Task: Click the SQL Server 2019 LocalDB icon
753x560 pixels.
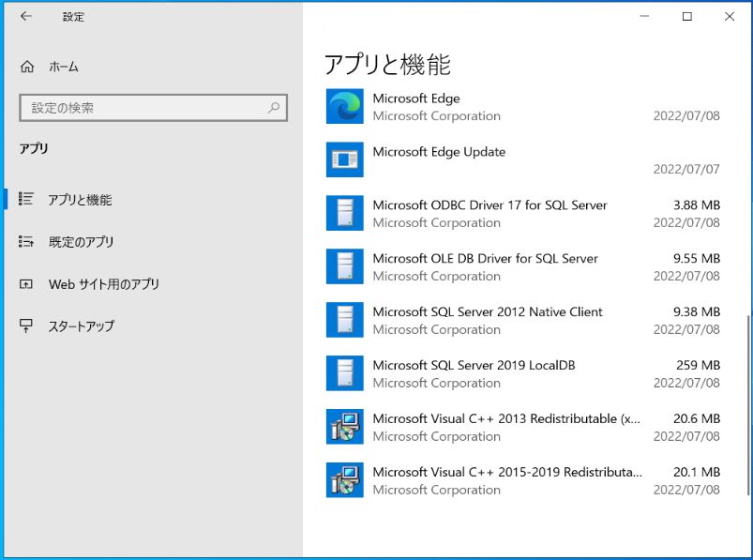Action: point(345,373)
